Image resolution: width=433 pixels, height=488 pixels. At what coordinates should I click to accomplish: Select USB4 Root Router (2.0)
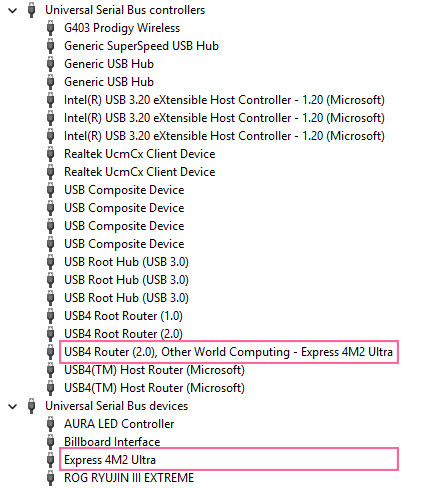(x=123, y=334)
